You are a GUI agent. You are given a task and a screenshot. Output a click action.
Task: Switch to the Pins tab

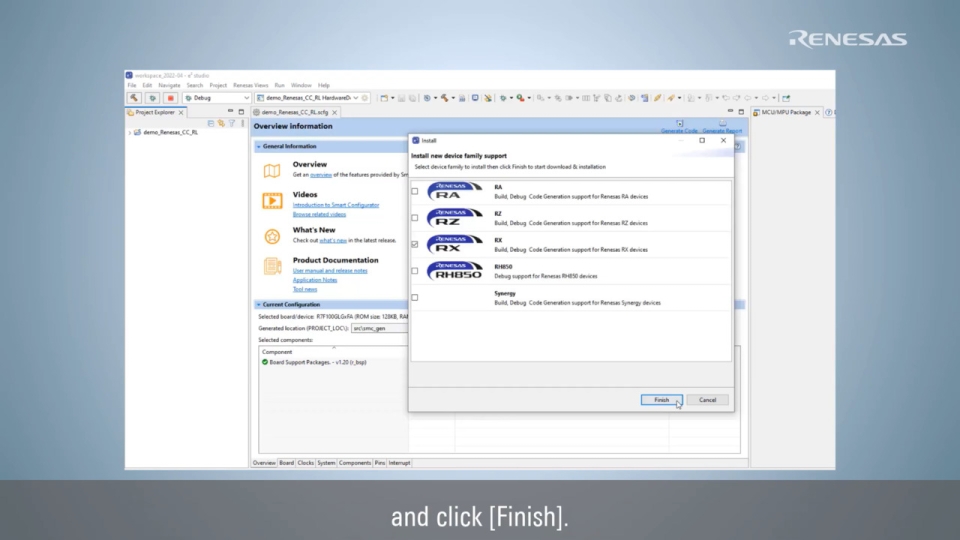pyautogui.click(x=380, y=463)
